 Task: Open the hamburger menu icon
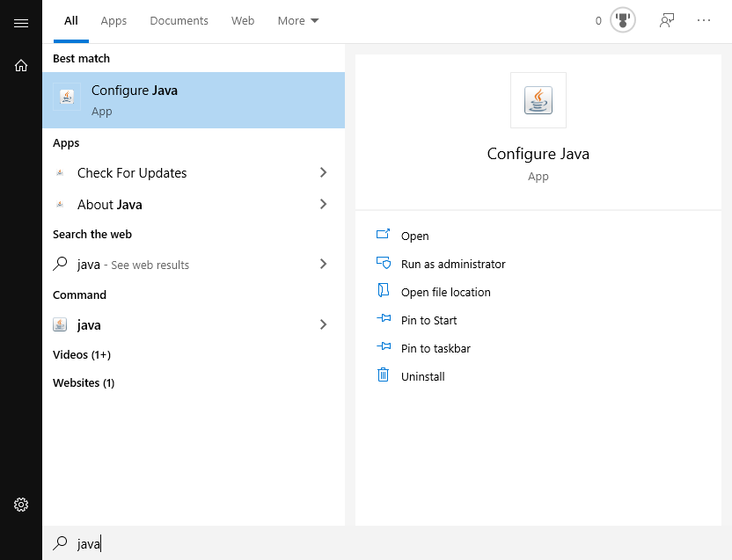click(21, 23)
